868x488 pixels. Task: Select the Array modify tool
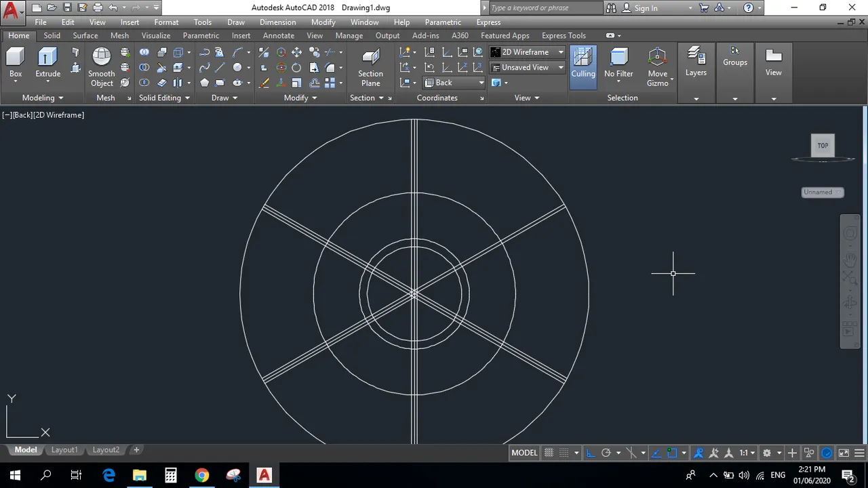pos(330,83)
